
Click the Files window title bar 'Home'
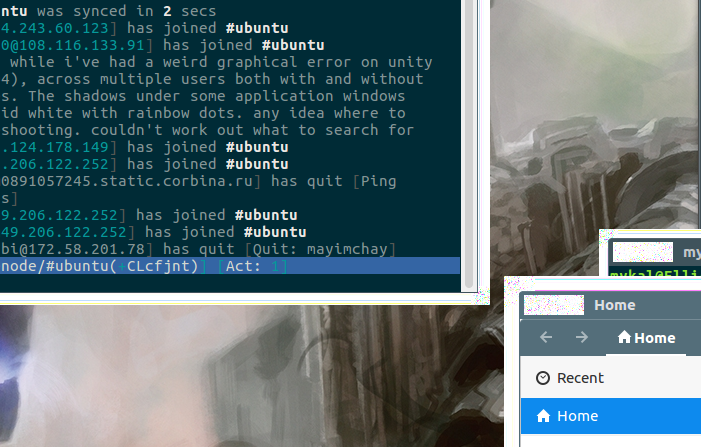[x=615, y=305]
